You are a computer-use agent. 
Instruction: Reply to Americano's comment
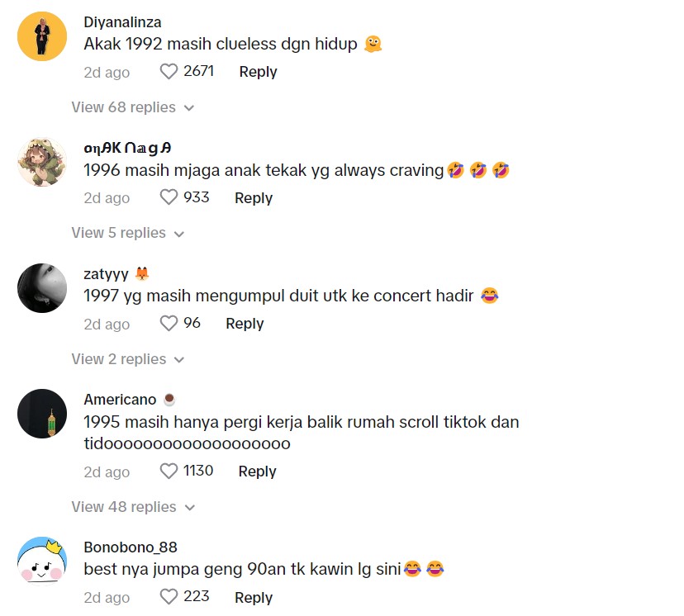click(x=258, y=471)
